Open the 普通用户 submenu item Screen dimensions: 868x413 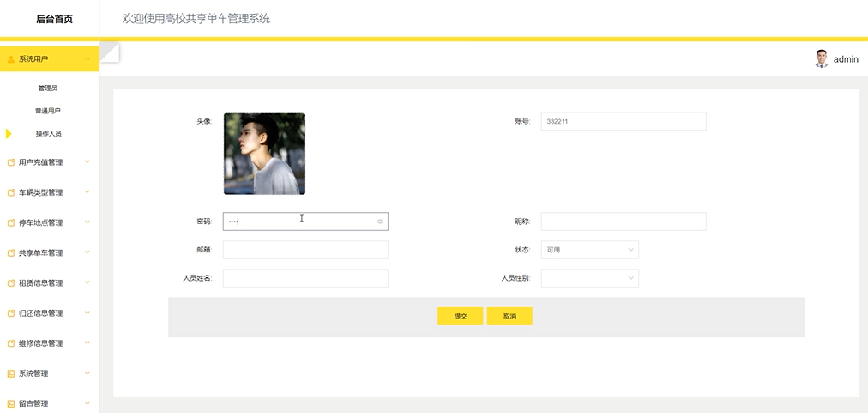(48, 111)
